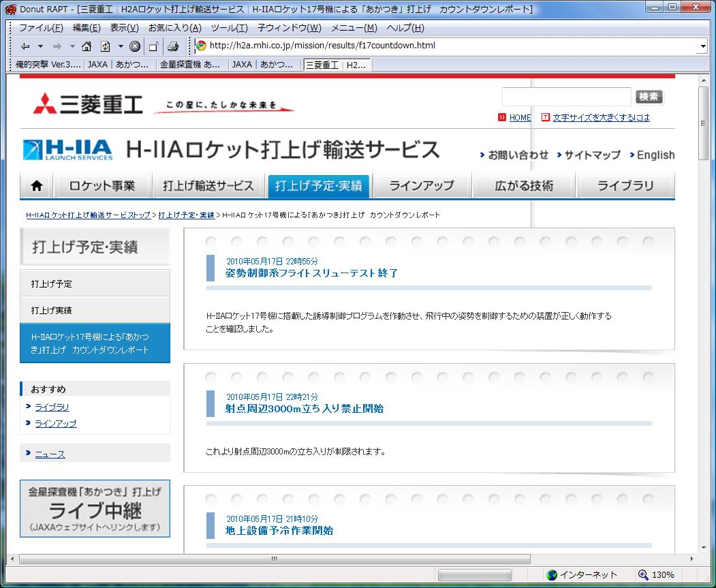
Task: Switch site to English
Action: [655, 155]
